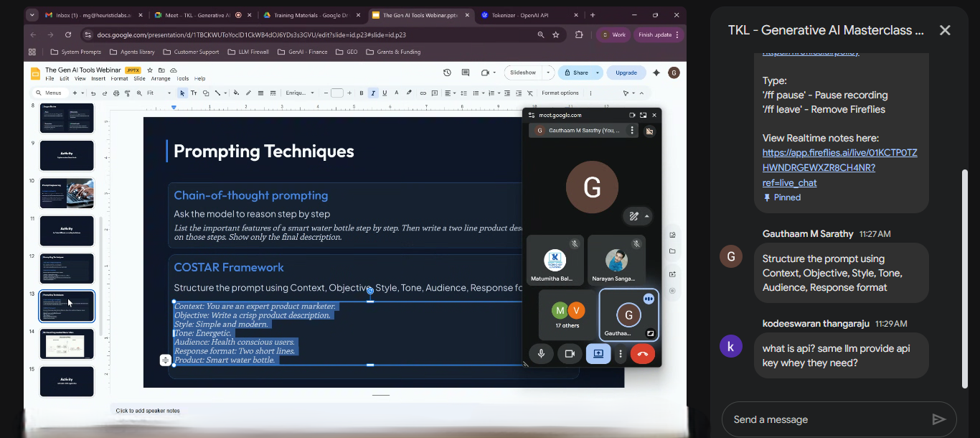Image resolution: width=980 pixels, height=438 pixels.
Task: Click the Send a message field
Action: (825, 419)
